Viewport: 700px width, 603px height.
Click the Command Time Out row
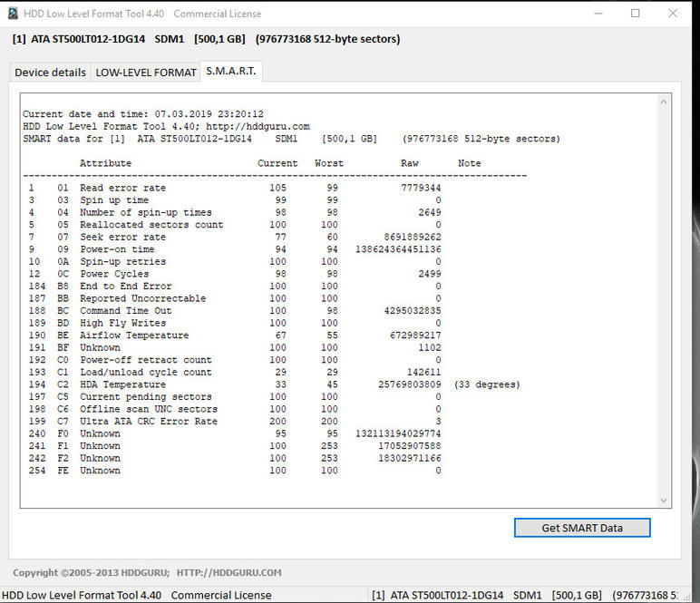click(x=235, y=311)
